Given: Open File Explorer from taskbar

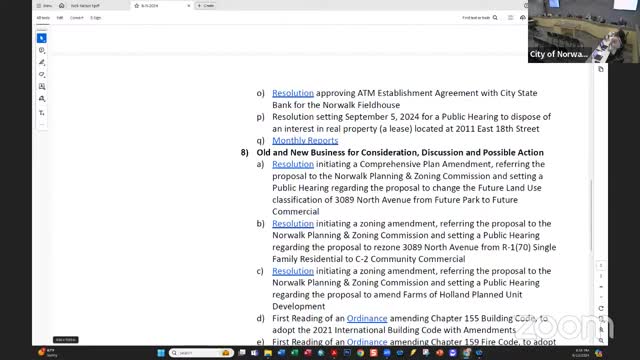Looking at the screenshot, I should tap(268, 353).
